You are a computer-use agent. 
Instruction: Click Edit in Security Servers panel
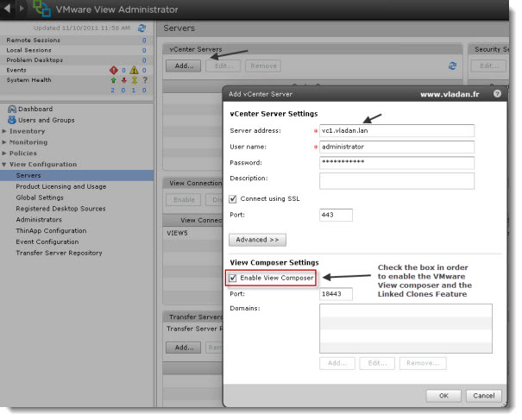pos(488,66)
